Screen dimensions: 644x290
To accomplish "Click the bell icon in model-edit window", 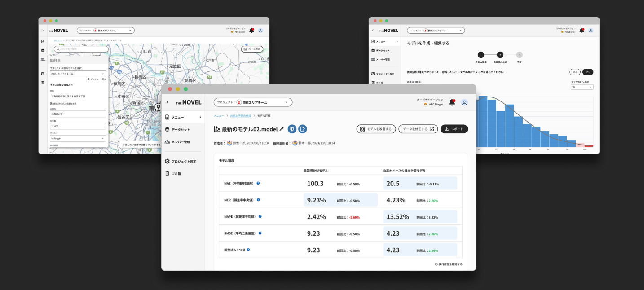I will tap(582, 31).
